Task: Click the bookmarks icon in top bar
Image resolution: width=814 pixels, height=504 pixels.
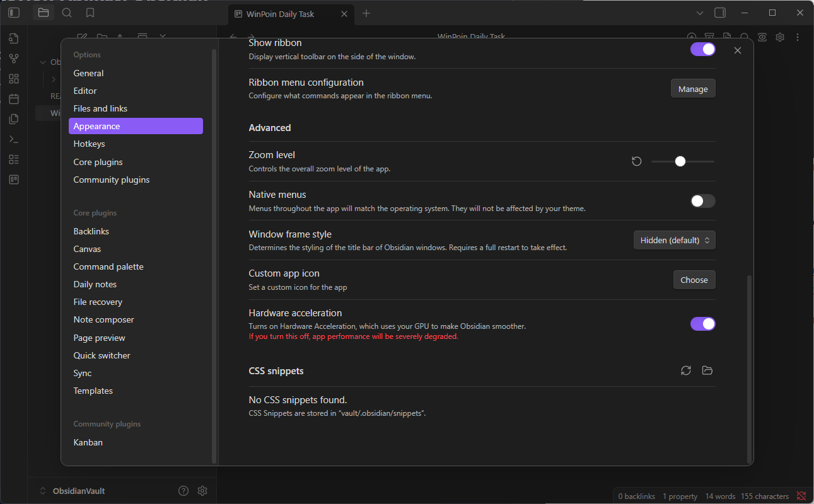Action: tap(90, 13)
